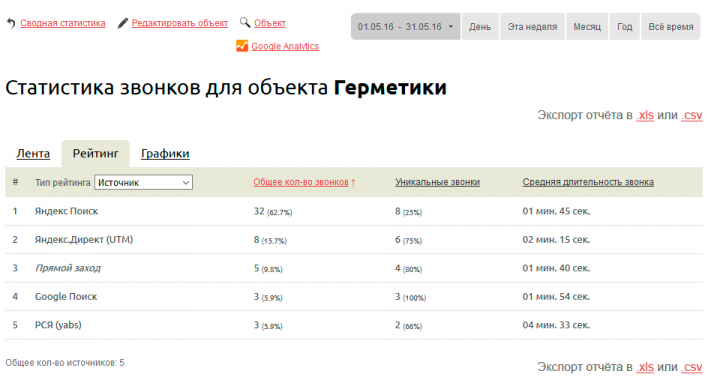Viewport: 720px width, 380px height.
Task: Open the Google Analytics link
Action: pyautogui.click(x=285, y=46)
